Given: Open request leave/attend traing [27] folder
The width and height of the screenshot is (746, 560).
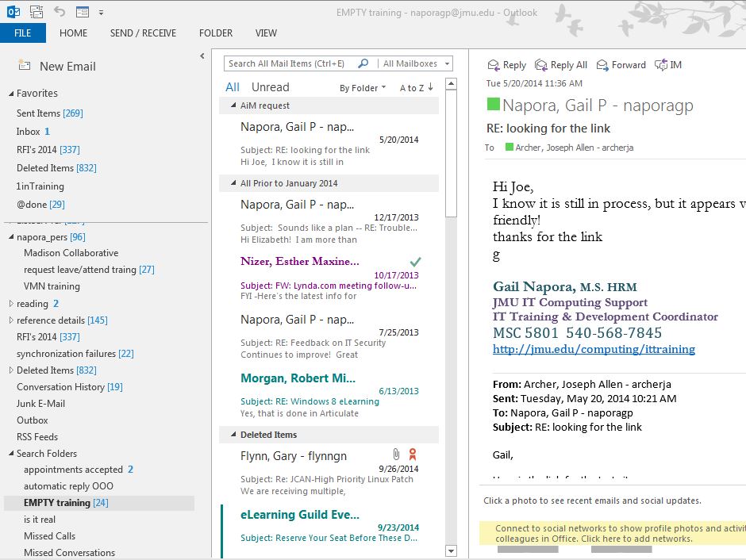Looking at the screenshot, I should 89,270.
